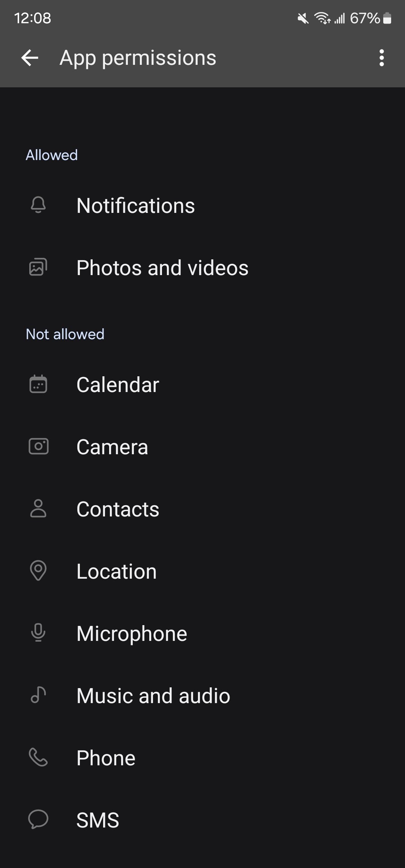Select the Location permission entry
The height and width of the screenshot is (868, 405).
(x=202, y=571)
